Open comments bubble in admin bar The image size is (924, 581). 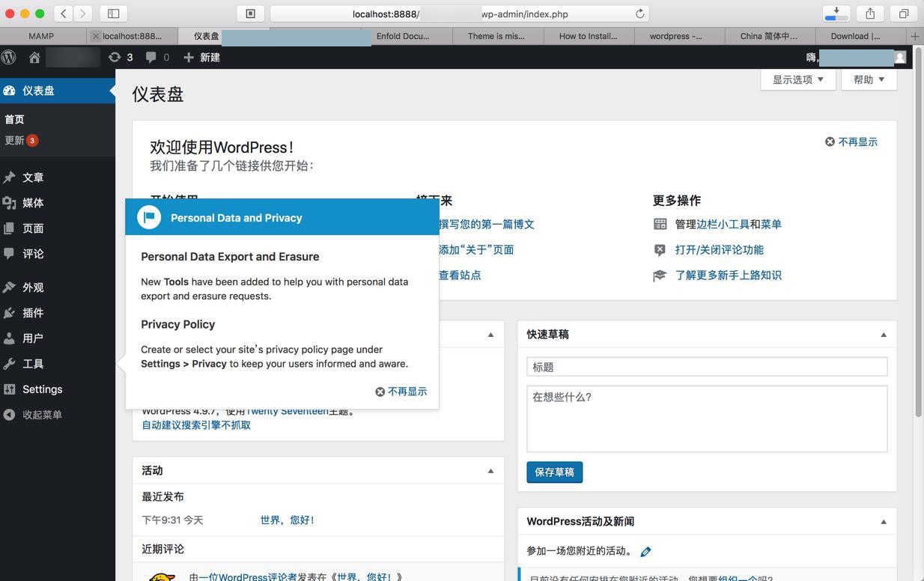pos(157,57)
